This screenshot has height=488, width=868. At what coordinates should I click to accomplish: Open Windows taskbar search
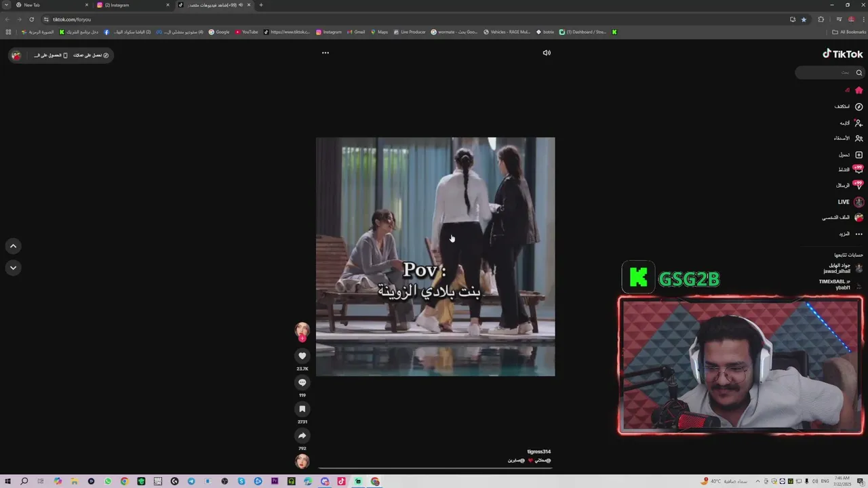(x=24, y=481)
